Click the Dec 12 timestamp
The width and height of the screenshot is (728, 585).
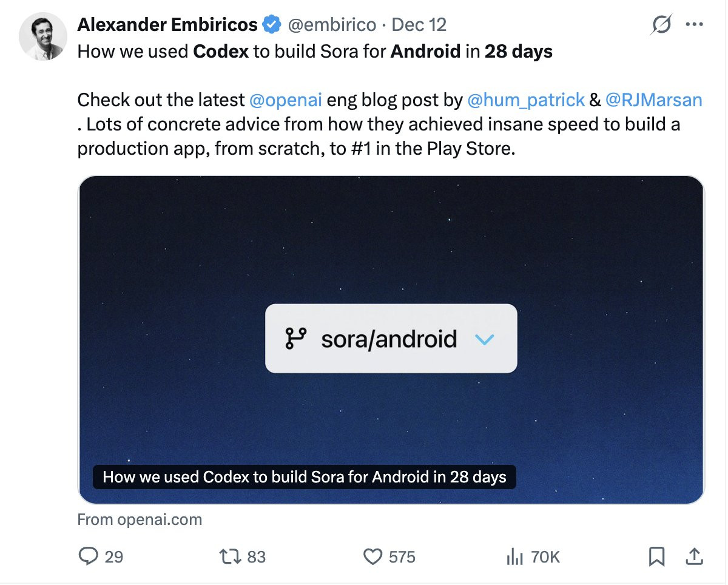[419, 25]
